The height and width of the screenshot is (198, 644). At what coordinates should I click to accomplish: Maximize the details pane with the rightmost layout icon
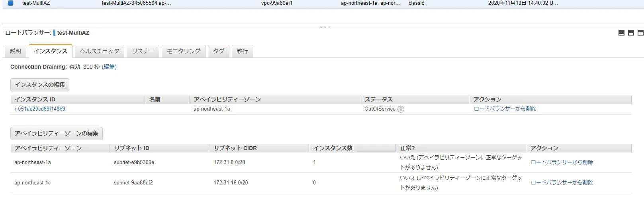(x=640, y=33)
